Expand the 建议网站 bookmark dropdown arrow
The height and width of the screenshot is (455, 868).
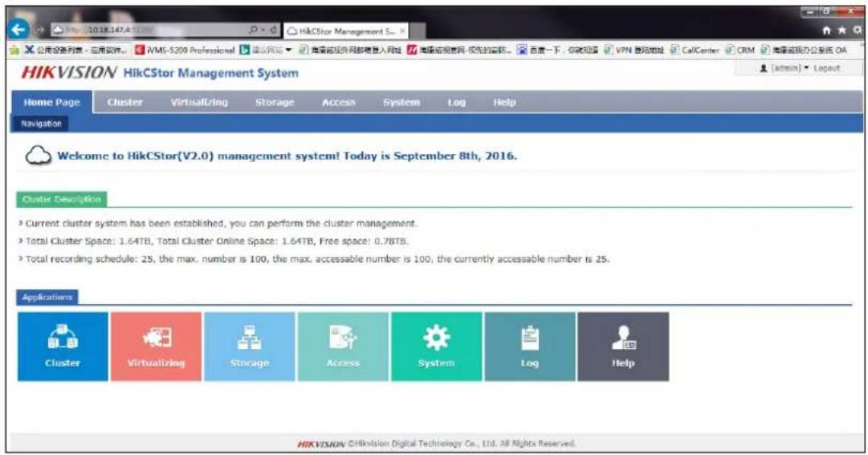click(288, 51)
